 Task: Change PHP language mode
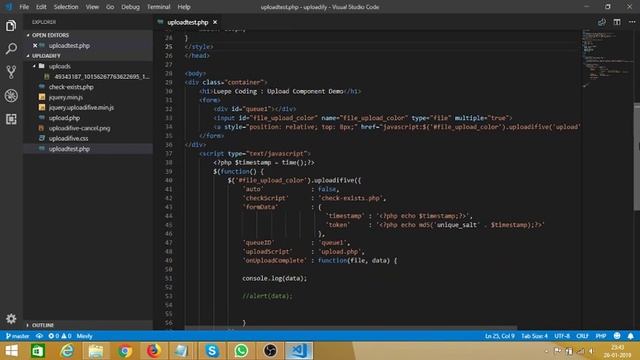[600, 336]
